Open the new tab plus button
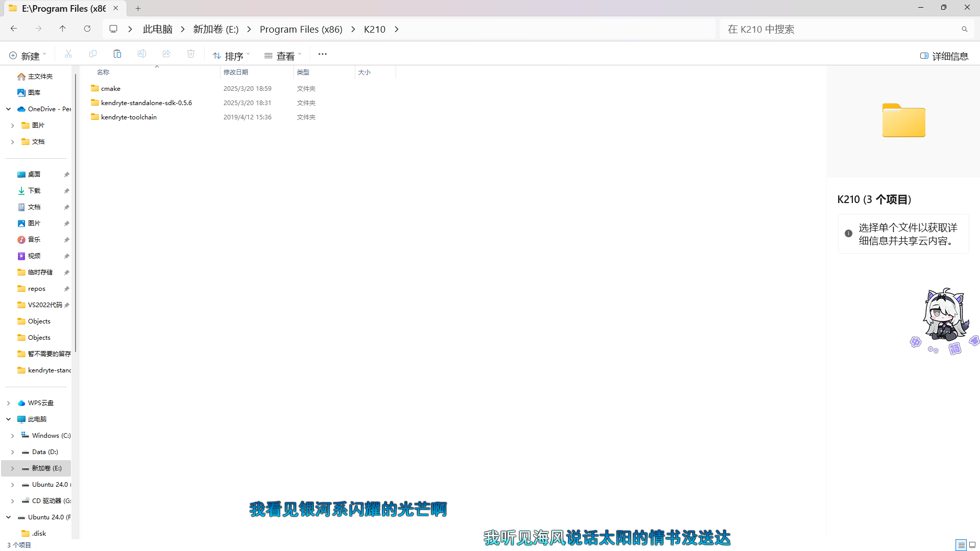The width and height of the screenshot is (980, 551). tap(138, 8)
